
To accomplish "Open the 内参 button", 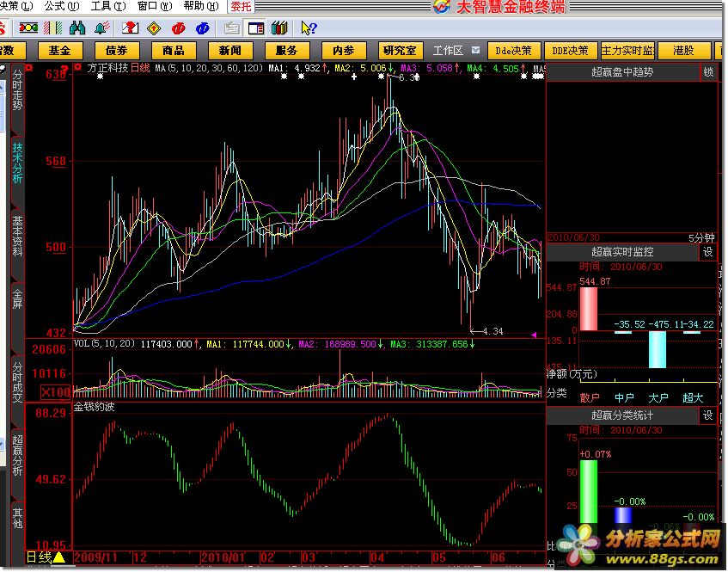I will pos(344,51).
